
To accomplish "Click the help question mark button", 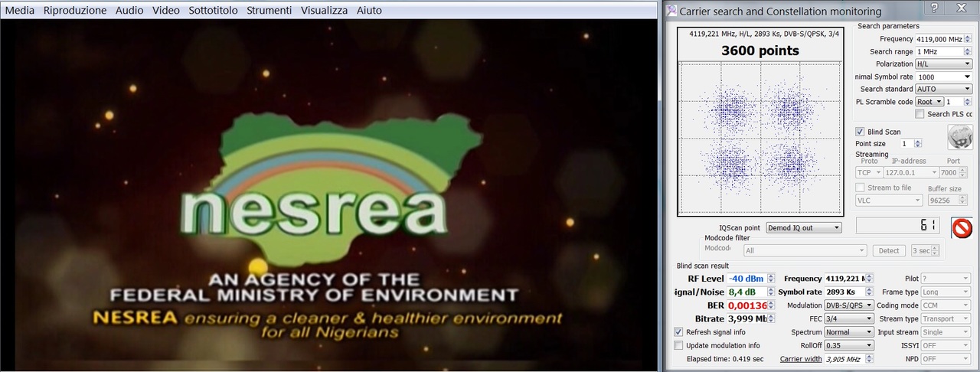I will click(934, 8).
